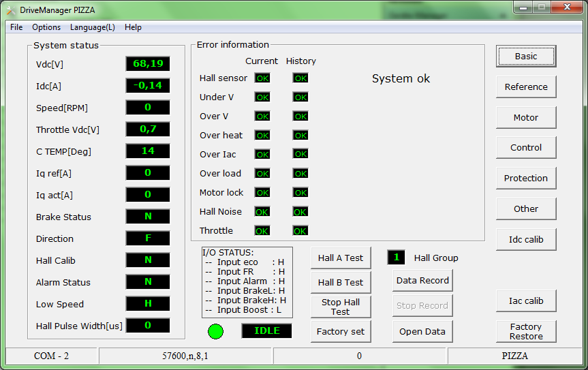This screenshot has width=588, height=370.
Task: Click the Vdc[V] value display
Action: 148,64
